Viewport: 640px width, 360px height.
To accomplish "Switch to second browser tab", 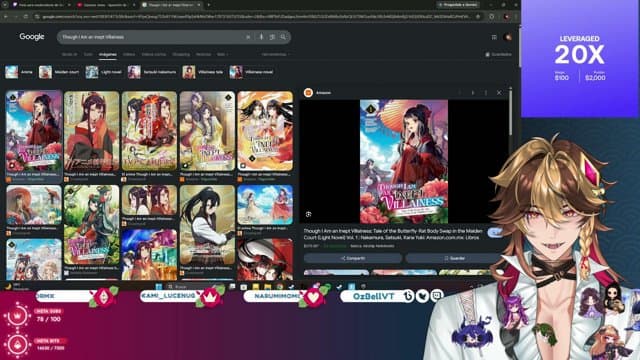I will pyautogui.click(x=106, y=5).
